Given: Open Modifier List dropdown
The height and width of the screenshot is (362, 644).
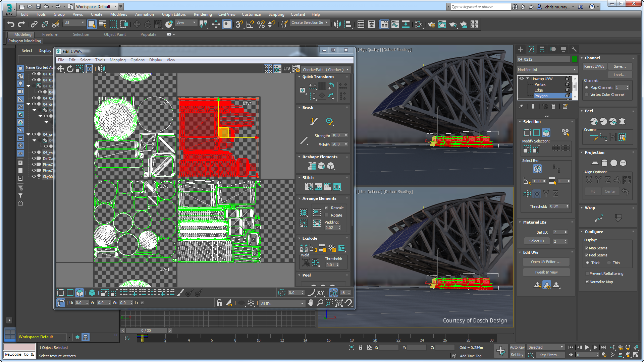Looking at the screenshot, I should (547, 69).
